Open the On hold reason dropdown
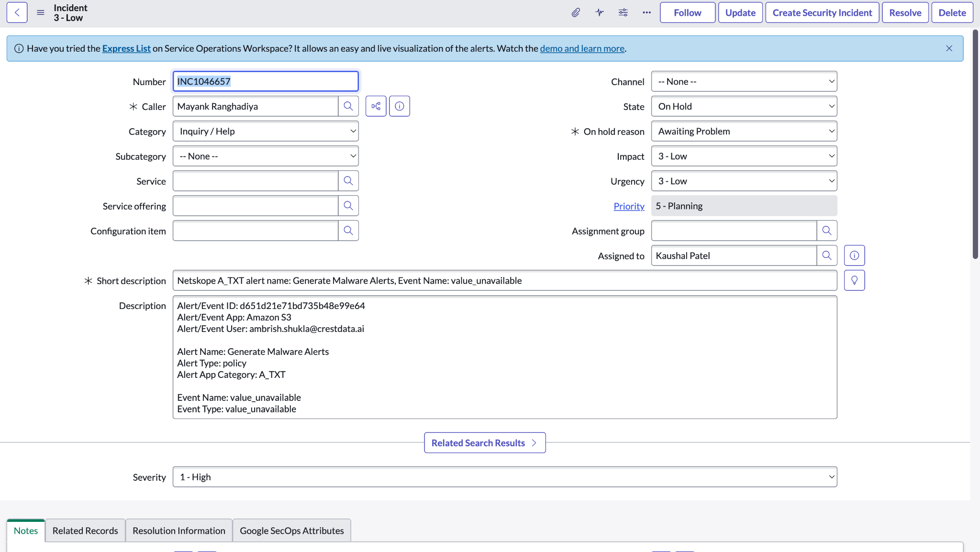The width and height of the screenshot is (980, 552). coord(744,131)
